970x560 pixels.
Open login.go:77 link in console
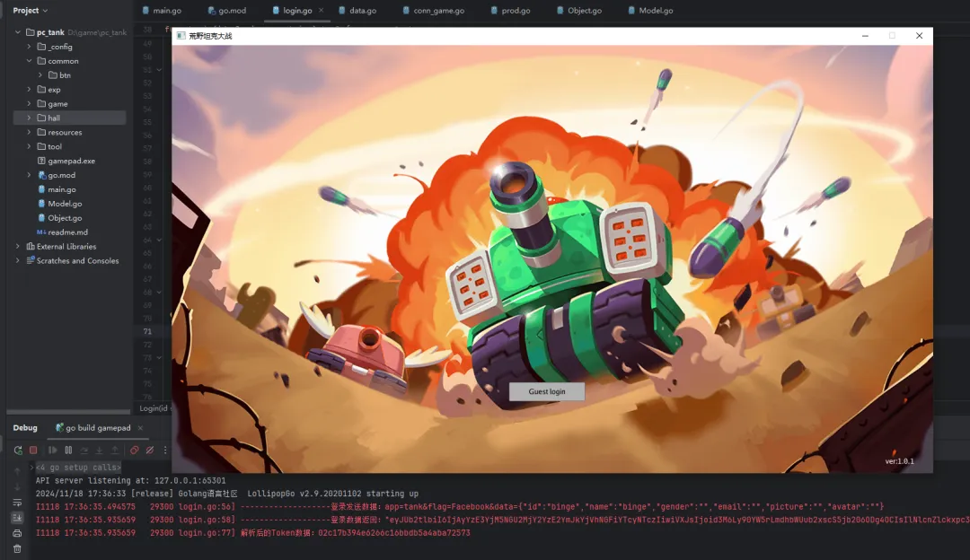tap(206, 532)
